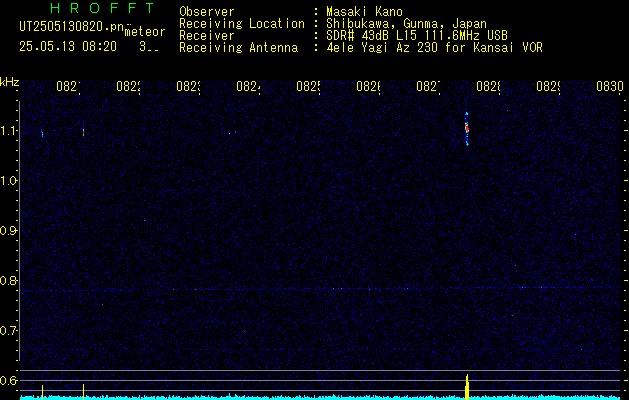The height and width of the screenshot is (400, 629).
Task: Click the 0.7 frequency axis label
Action: 8,330
